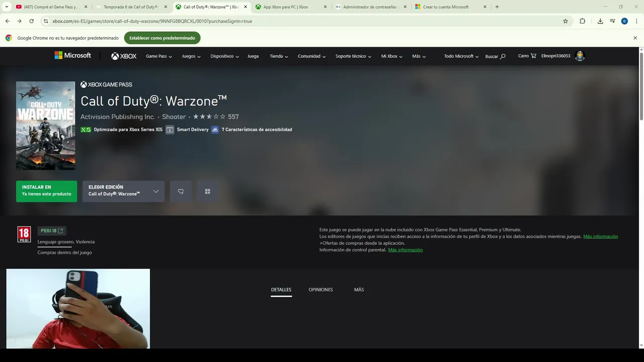This screenshot has height=362, width=644.
Task: Reload the page with refresh icon
Action: point(31,21)
